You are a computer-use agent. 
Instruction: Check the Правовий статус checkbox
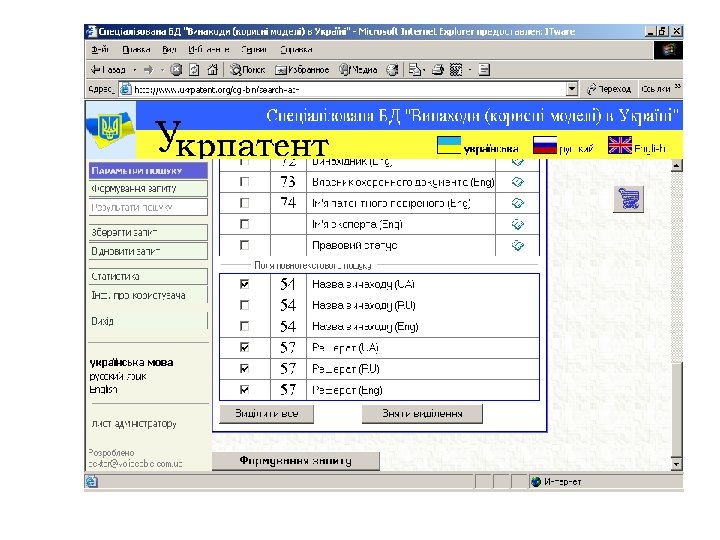(244, 245)
